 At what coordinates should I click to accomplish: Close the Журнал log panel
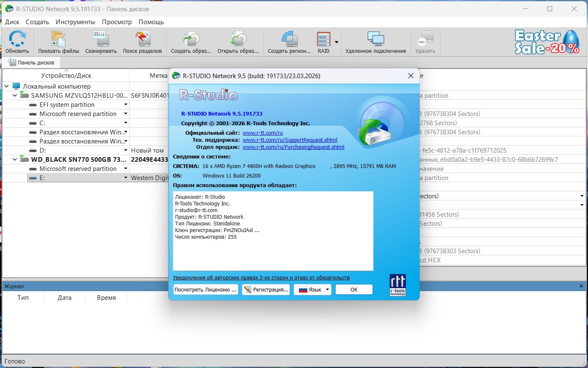tap(581, 286)
